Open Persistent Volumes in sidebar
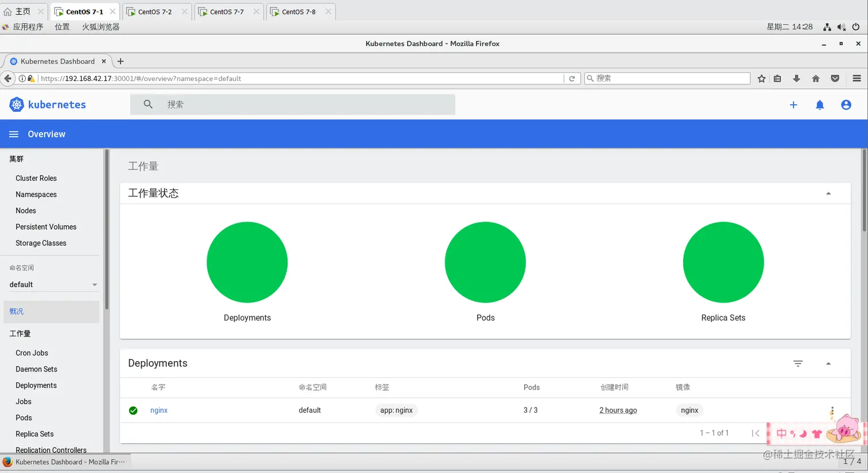 (x=46, y=227)
